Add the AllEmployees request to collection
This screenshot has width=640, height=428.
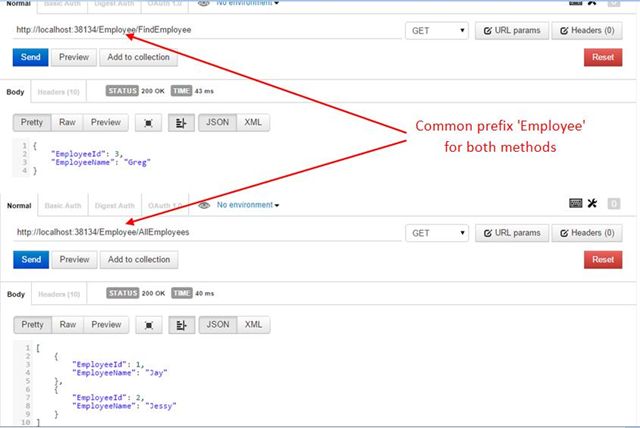tap(139, 259)
